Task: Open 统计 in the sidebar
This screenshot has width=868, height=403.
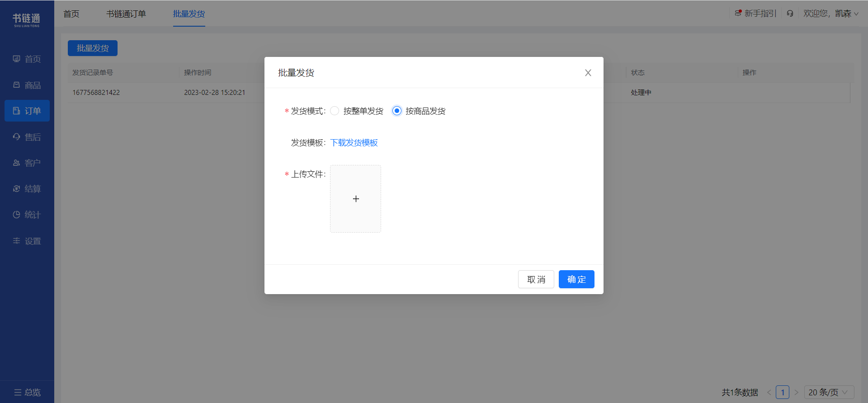Action: click(x=27, y=215)
